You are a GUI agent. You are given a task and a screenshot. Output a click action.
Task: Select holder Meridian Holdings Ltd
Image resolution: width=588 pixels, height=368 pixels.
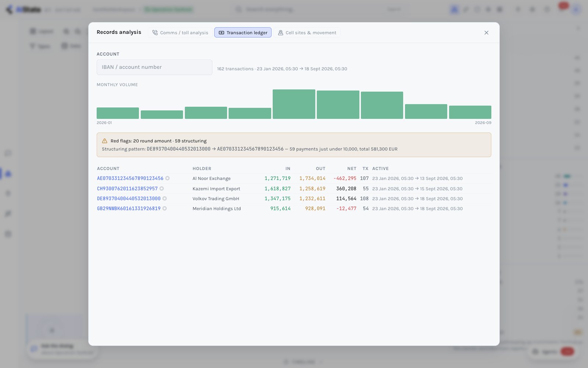pyautogui.click(x=216, y=209)
